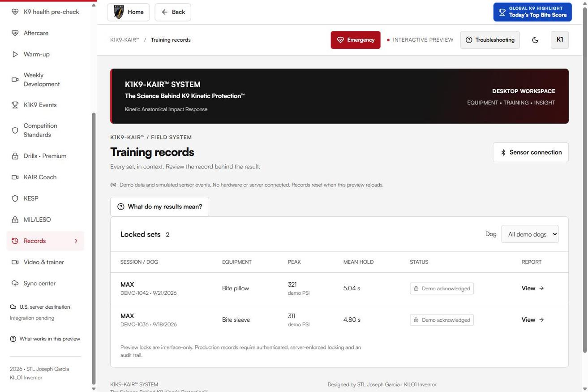Screen dimensions: 588x392
Task: Click the Aftercare heart icon in sidebar
Action: 15,33
